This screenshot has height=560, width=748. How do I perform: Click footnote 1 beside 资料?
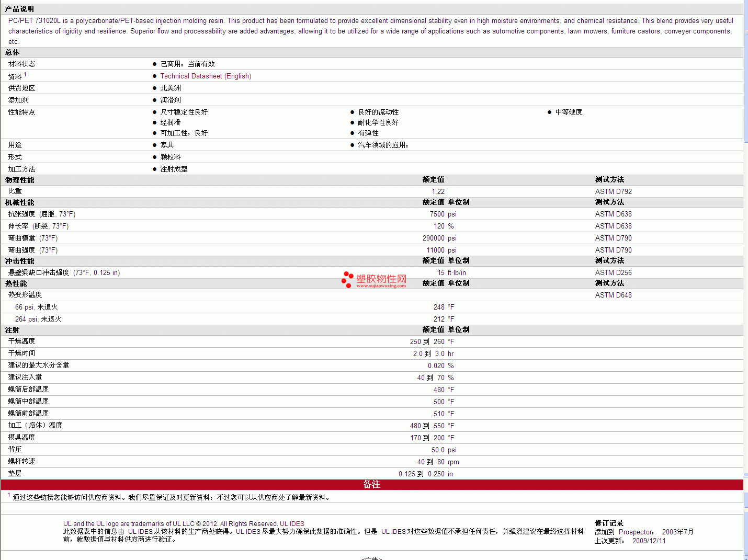point(25,74)
